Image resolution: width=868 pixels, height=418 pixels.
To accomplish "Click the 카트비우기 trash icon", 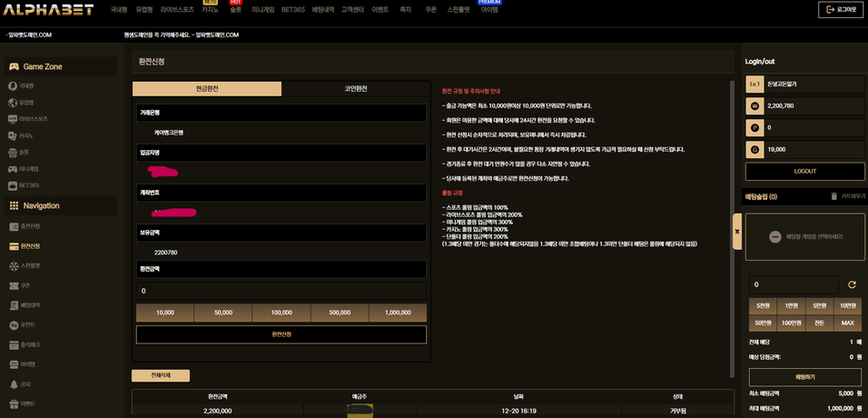I will pos(833,196).
